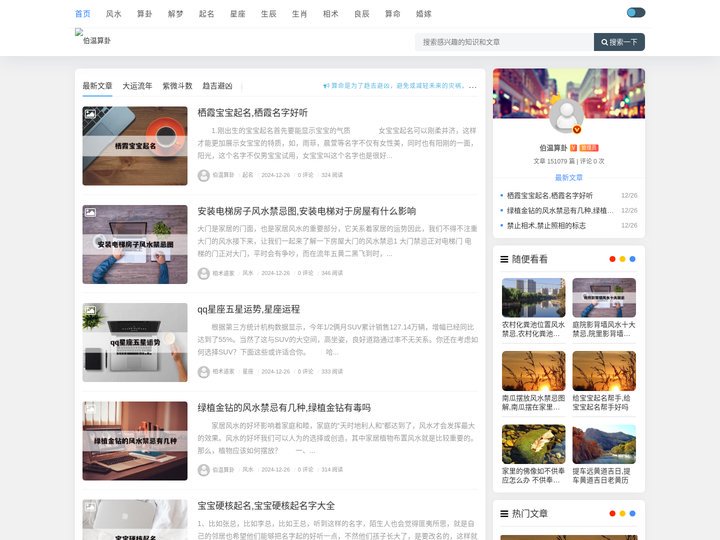Select the 趋吉避凶 tab

coord(217,86)
